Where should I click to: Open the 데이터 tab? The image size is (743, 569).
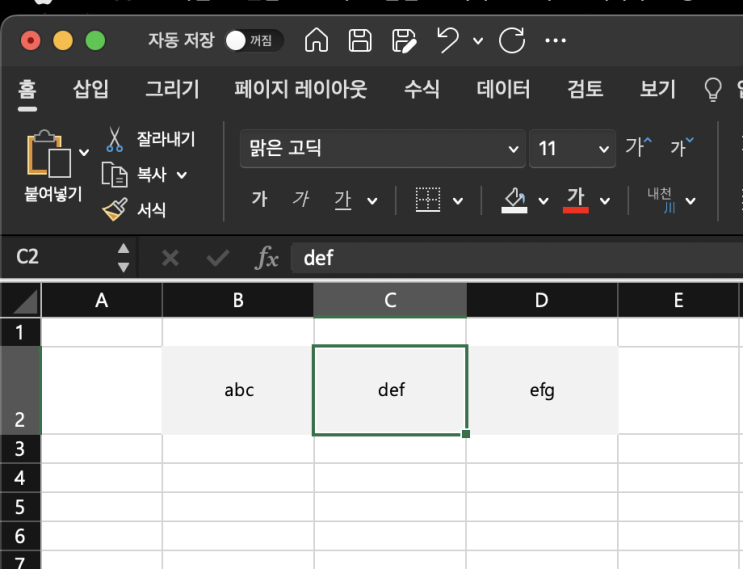click(x=503, y=89)
